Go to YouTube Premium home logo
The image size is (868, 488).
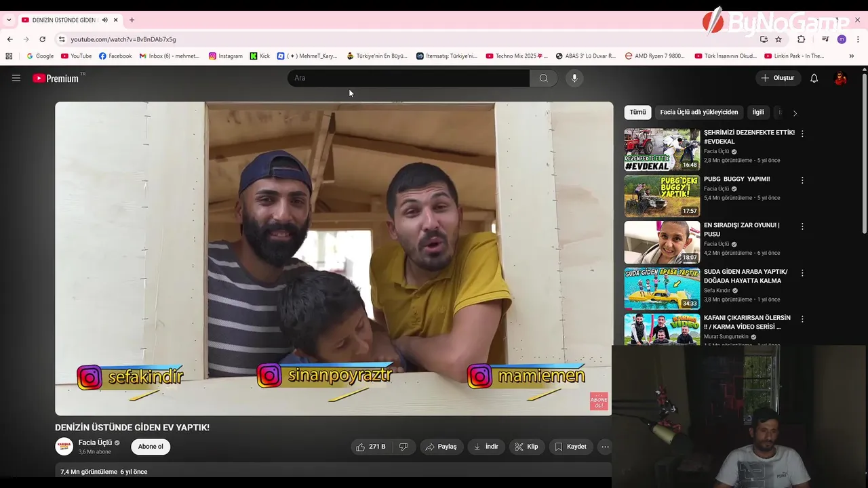tap(56, 78)
